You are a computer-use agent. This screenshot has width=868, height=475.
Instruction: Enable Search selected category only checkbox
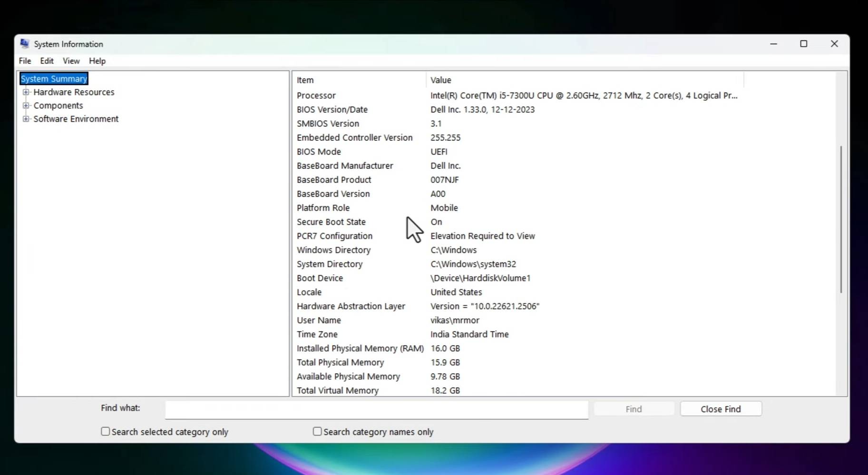[x=105, y=432]
